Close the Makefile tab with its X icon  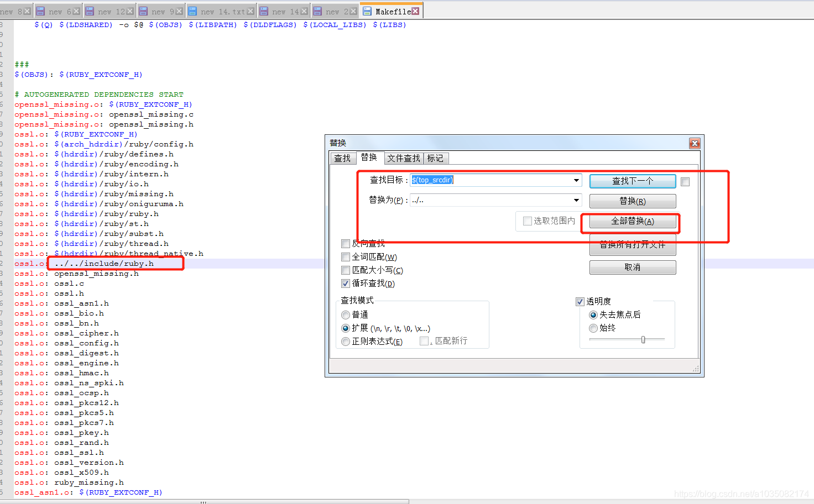[415, 11]
